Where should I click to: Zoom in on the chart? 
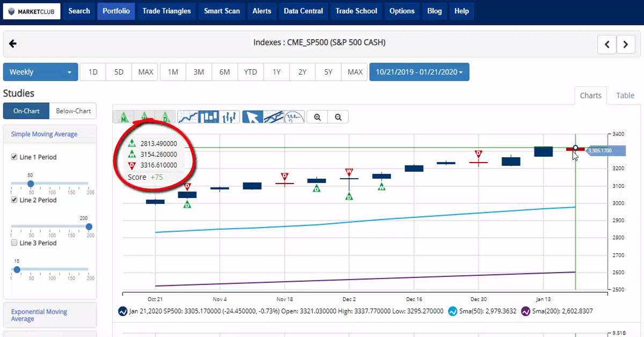pyautogui.click(x=318, y=117)
